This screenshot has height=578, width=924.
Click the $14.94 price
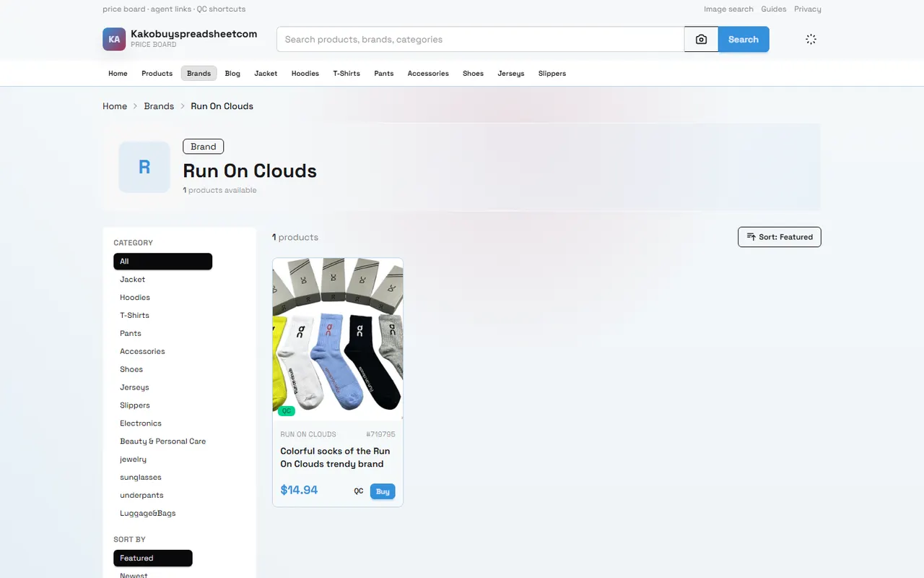pos(299,490)
